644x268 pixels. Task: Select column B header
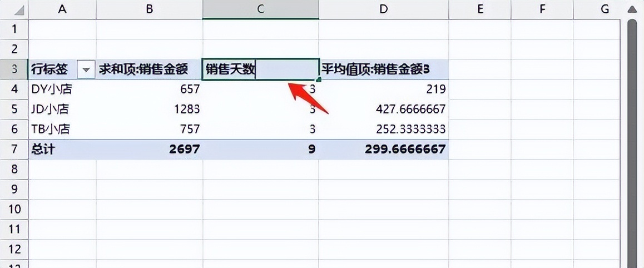(150, 9)
